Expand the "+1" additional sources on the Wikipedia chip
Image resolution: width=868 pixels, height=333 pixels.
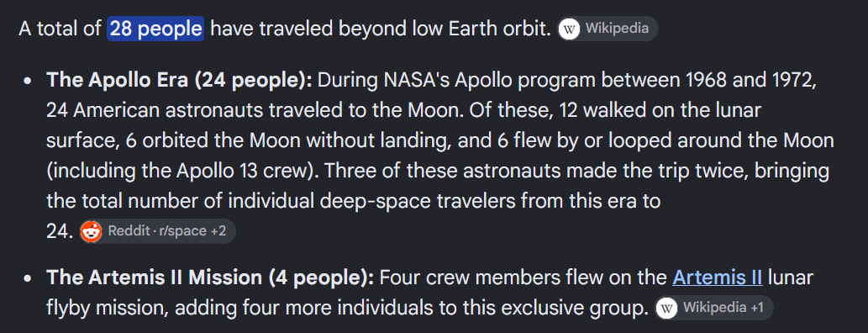[x=756, y=308]
